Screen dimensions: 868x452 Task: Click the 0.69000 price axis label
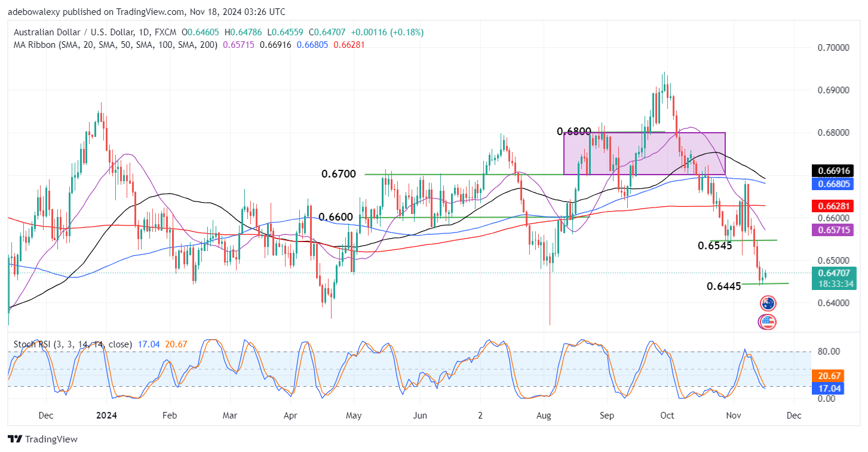tap(833, 90)
